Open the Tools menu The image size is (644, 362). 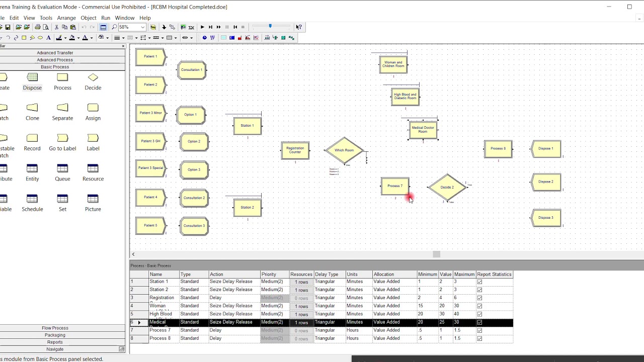(x=46, y=18)
